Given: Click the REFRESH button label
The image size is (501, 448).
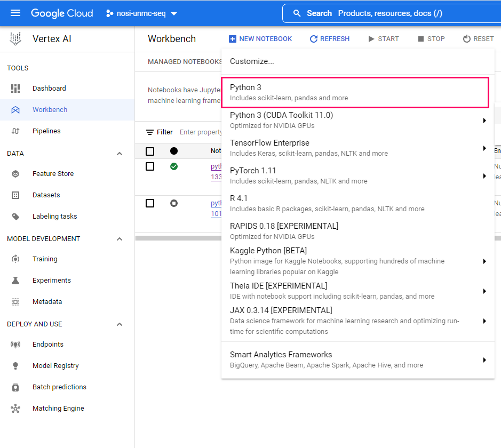Looking at the screenshot, I should pyautogui.click(x=335, y=38).
